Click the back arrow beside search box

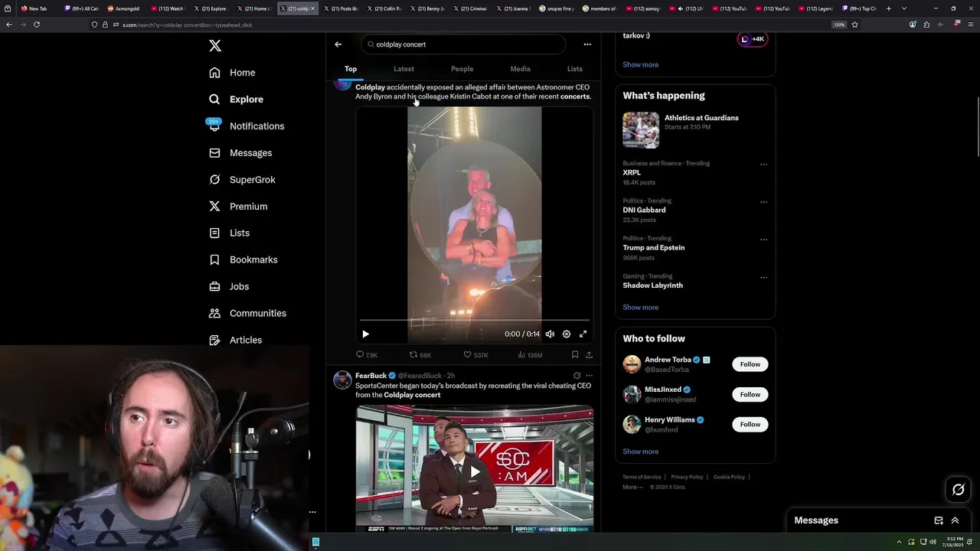tap(338, 44)
